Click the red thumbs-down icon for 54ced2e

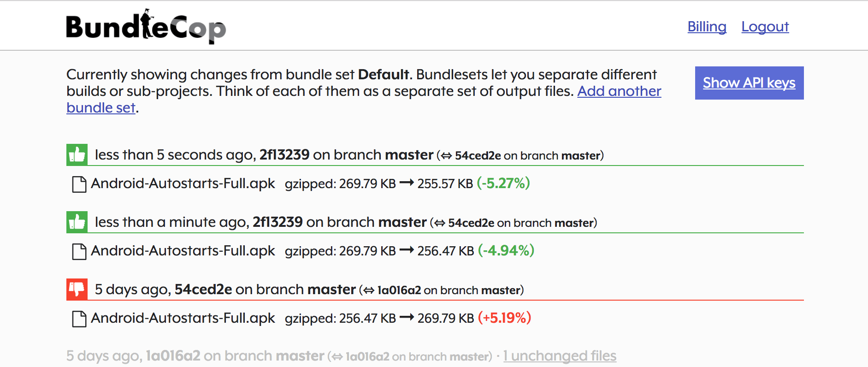[77, 289]
